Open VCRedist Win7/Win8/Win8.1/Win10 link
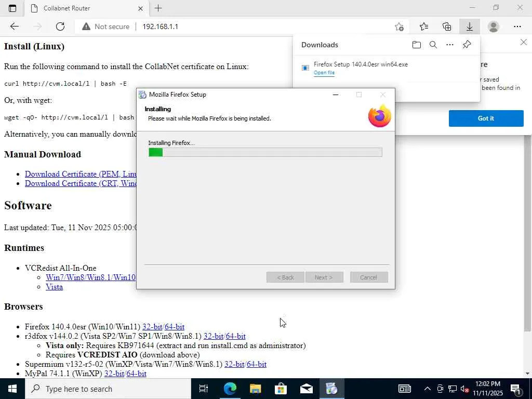This screenshot has height=399, width=532. coord(90,277)
